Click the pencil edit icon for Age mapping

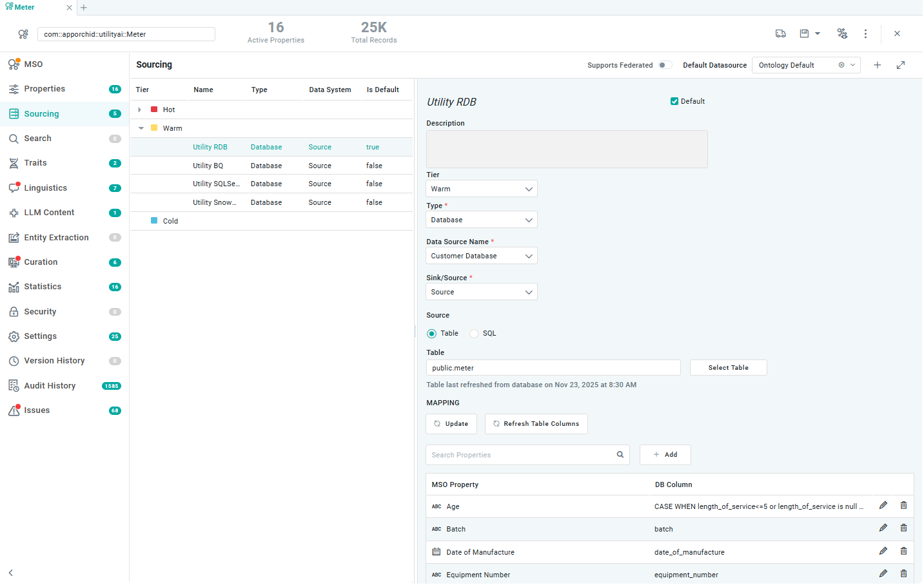(x=883, y=506)
